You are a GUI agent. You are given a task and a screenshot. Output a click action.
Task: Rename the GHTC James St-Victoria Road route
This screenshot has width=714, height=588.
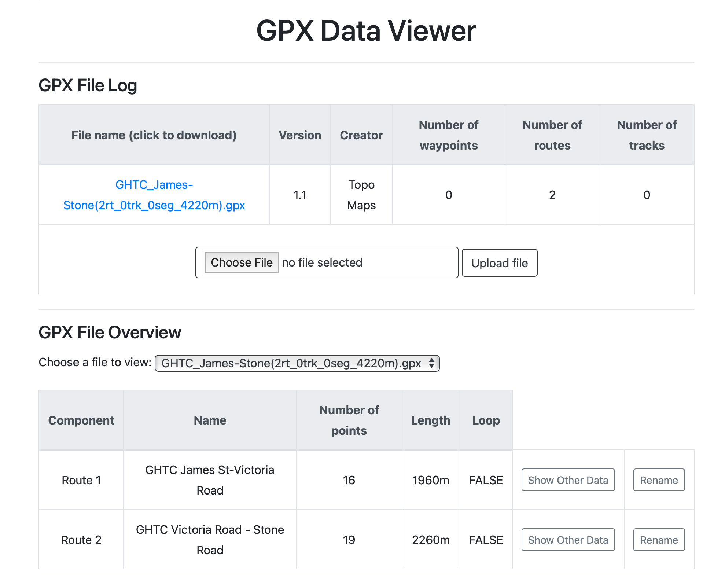tap(659, 480)
